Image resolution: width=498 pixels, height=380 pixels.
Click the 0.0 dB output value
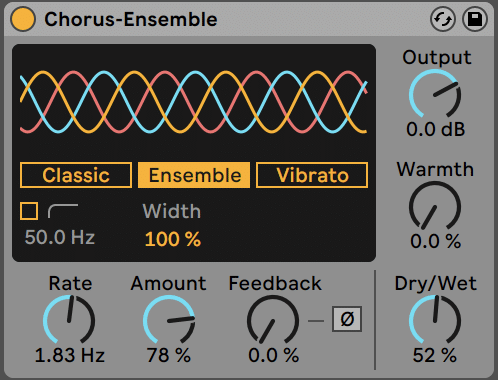click(x=435, y=129)
